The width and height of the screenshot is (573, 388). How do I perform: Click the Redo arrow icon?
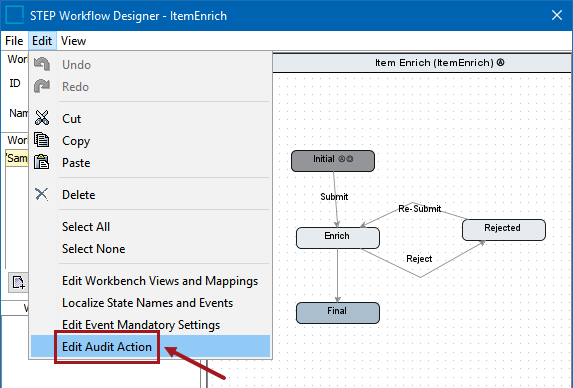(42, 86)
